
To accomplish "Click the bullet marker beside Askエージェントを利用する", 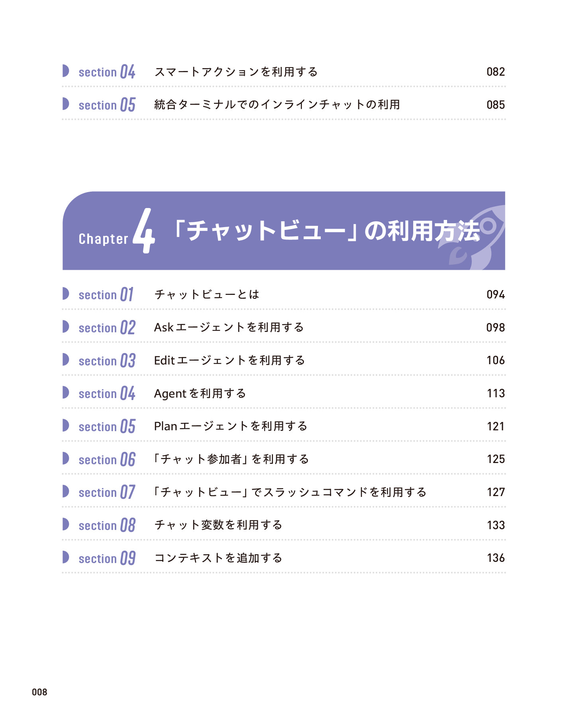I will point(66,327).
